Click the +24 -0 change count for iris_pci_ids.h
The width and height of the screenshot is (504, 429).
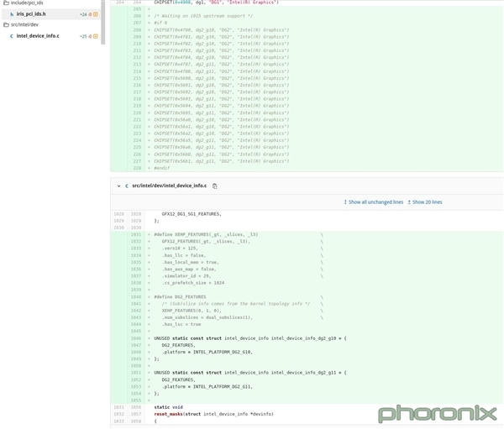coord(86,14)
